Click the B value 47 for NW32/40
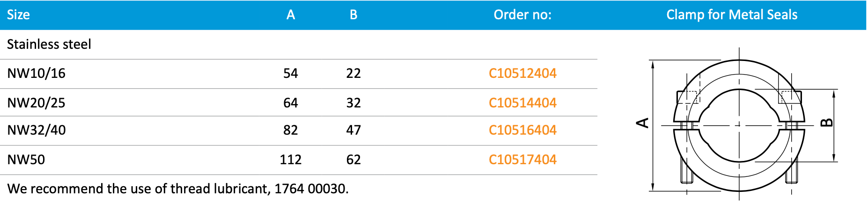Image resolution: width=868 pixels, height=213 pixels. pyautogui.click(x=353, y=130)
